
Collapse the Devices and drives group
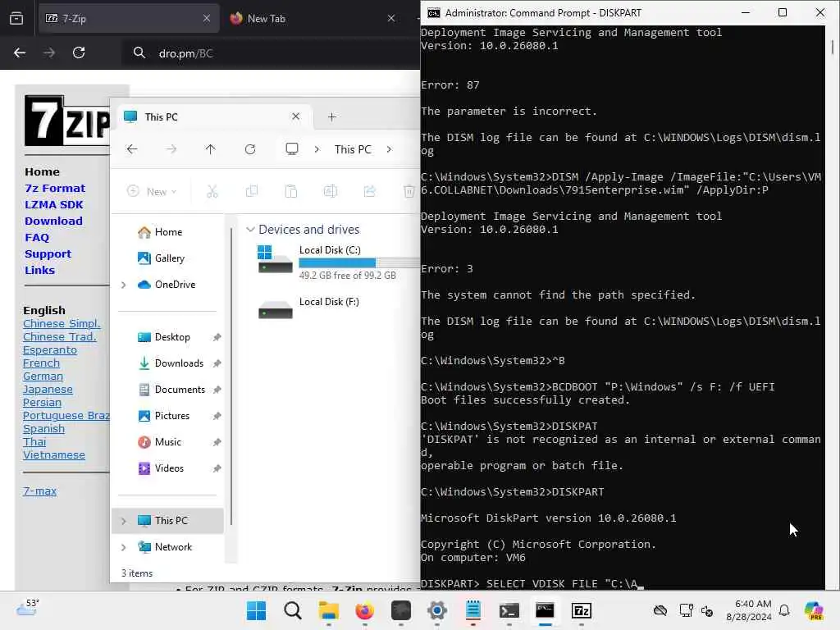250,230
